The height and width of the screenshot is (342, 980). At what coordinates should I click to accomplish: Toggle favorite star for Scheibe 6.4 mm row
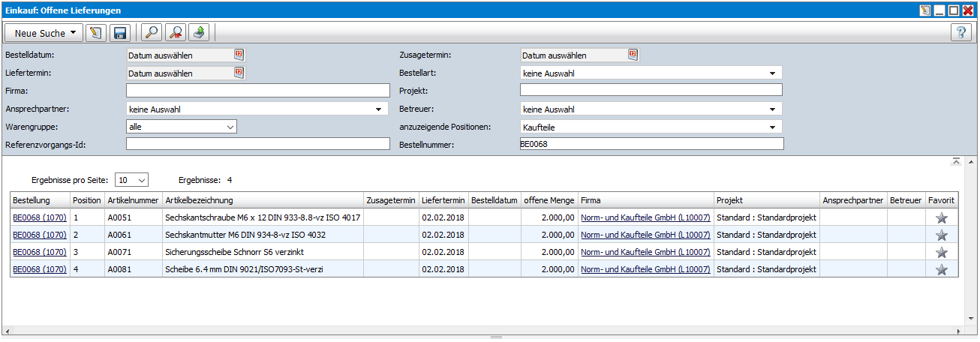pos(942,269)
